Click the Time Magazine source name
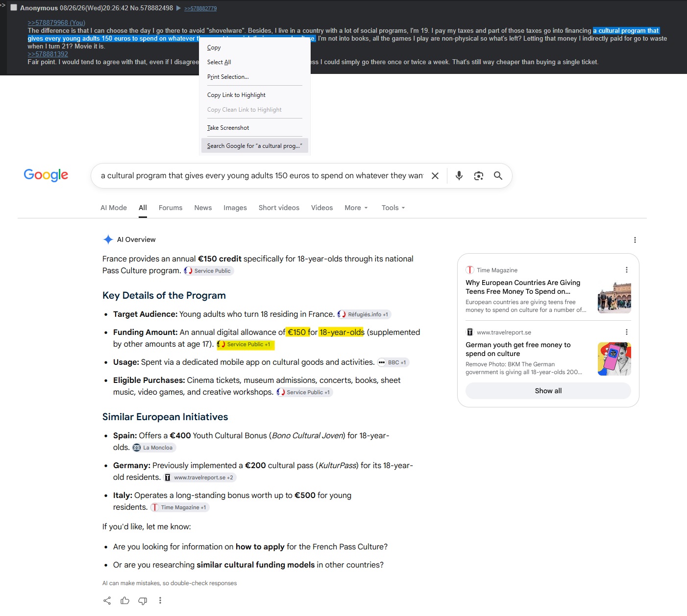 (x=497, y=270)
